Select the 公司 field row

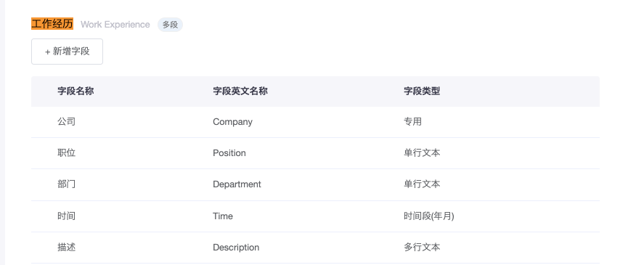pyautogui.click(x=315, y=122)
